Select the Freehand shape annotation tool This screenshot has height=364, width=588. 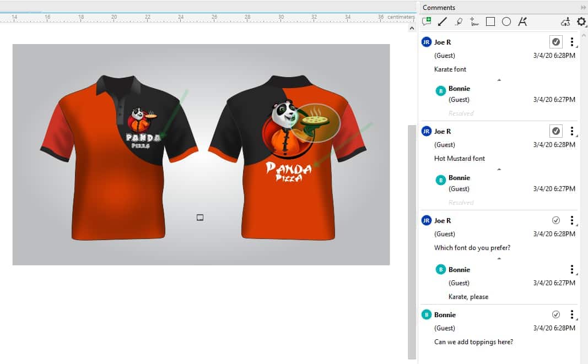coord(521,21)
